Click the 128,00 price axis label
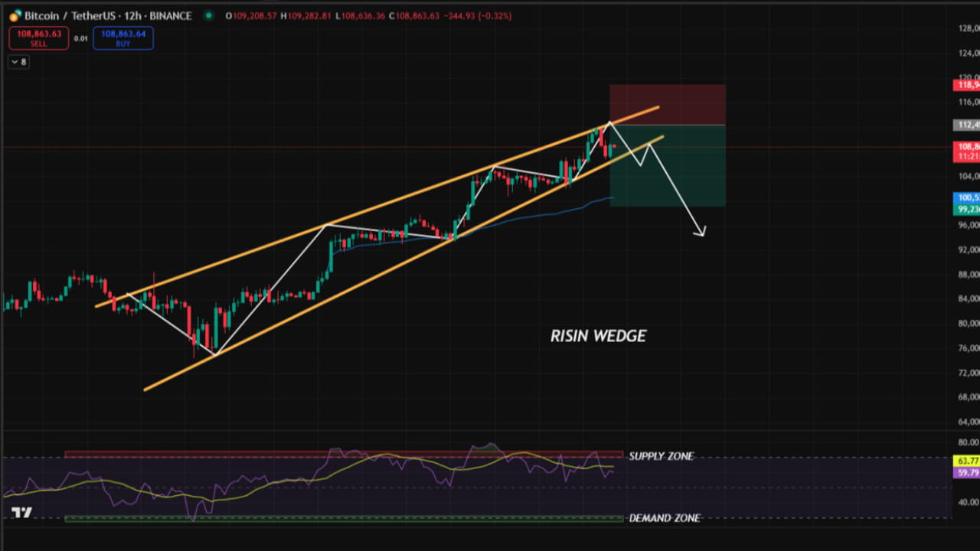Screen dimensions: 980x551 [969, 28]
